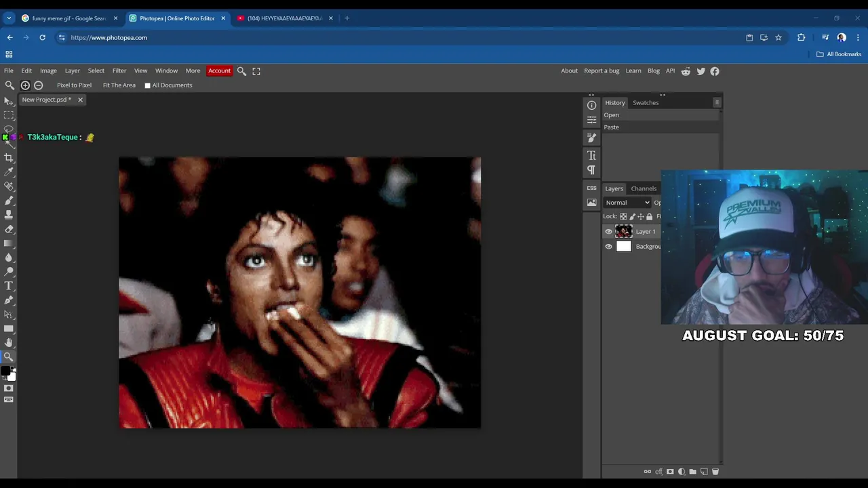868x488 pixels.
Task: Select the Path Select tool
Action: [8, 314]
